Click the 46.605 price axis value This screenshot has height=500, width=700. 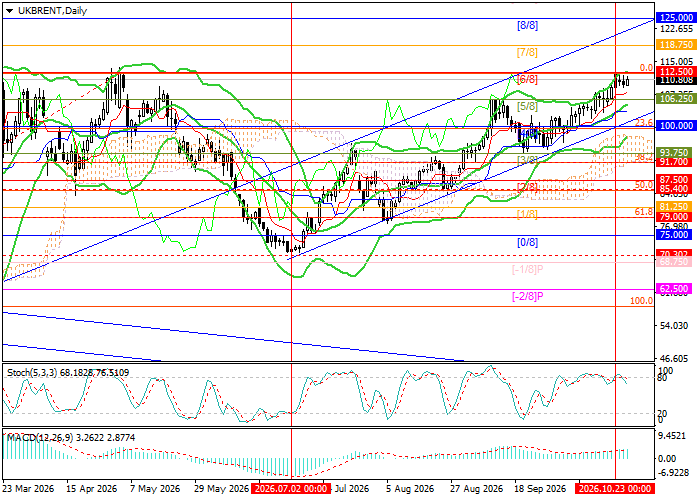(x=676, y=358)
